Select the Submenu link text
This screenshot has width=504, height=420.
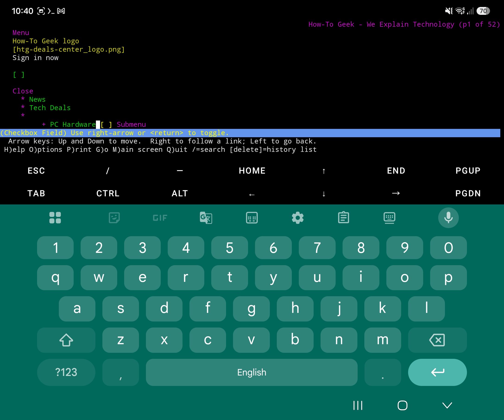[x=131, y=125]
